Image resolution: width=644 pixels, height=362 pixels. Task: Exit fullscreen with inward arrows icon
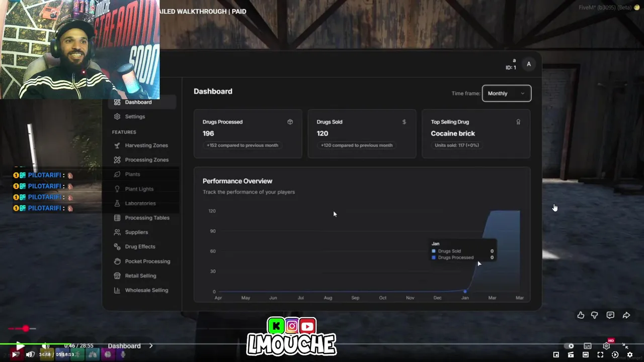pyautogui.click(x=625, y=346)
